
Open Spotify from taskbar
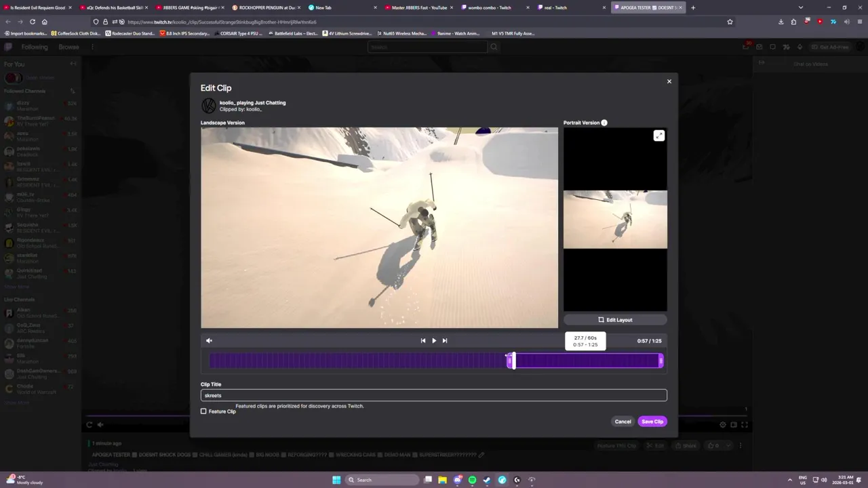[472, 480]
